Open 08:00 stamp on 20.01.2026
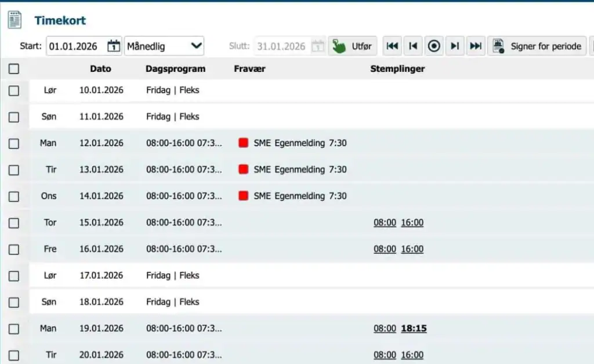The width and height of the screenshot is (594, 364). [385, 355]
